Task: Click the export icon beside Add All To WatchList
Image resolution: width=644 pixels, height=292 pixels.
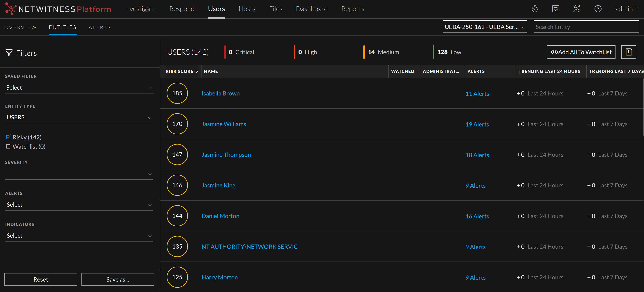Action: click(628, 52)
